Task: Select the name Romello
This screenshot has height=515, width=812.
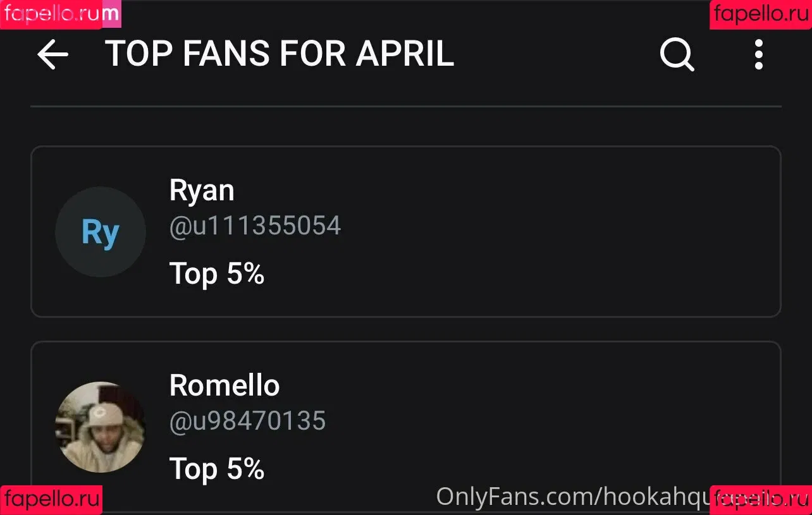Action: coord(225,385)
